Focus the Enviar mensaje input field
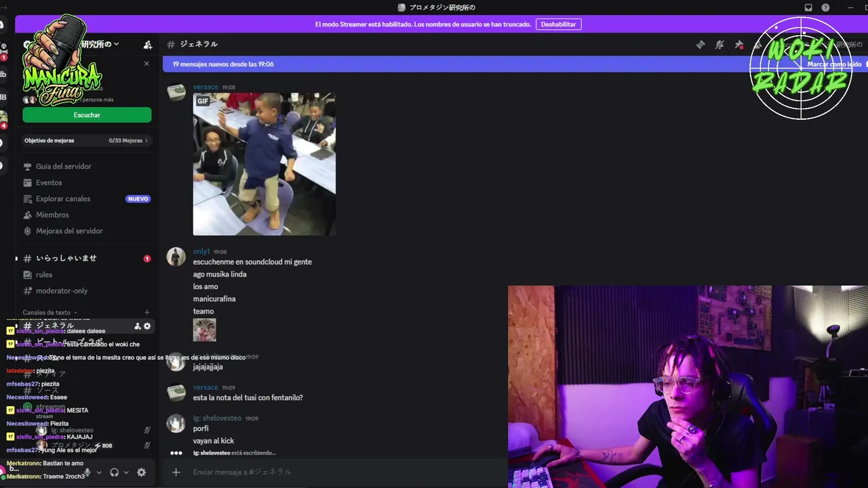This screenshot has width=868, height=488. point(346,472)
